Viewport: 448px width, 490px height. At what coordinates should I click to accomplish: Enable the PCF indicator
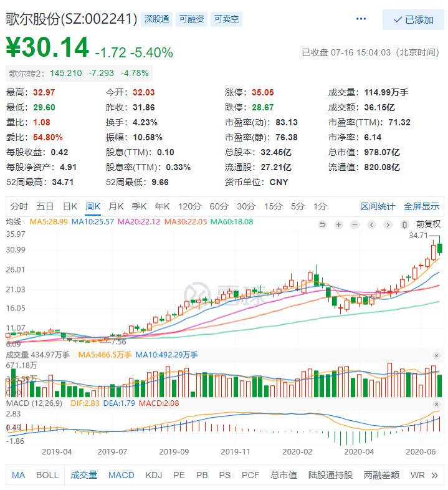(x=250, y=475)
